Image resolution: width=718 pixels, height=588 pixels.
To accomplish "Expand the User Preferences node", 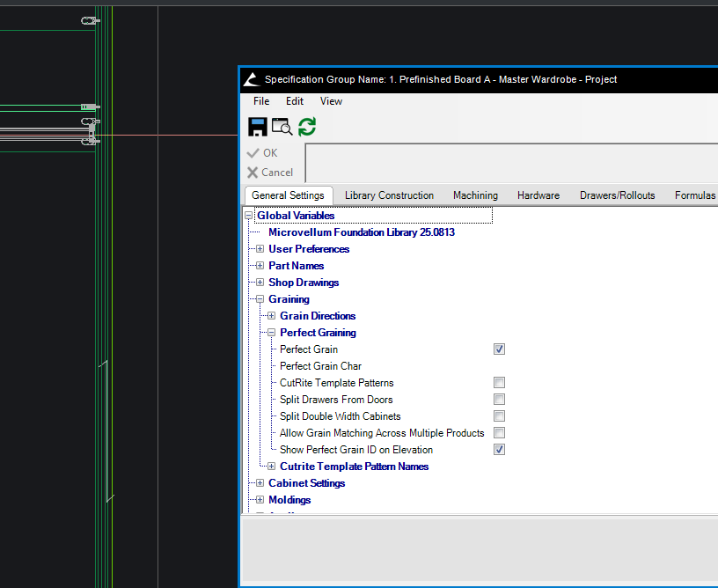I will tap(260, 249).
